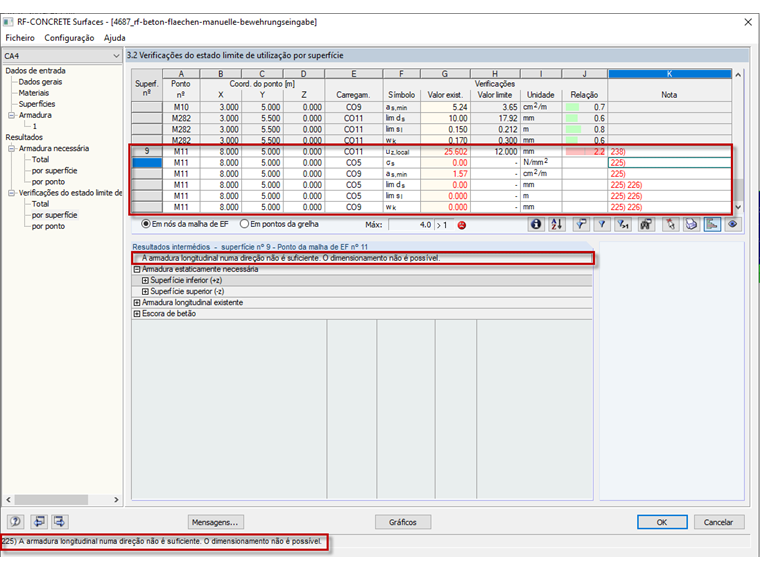Screen dimensions: 760x570
Task: Click scroll-up arrow of table scrollbar
Action: [x=738, y=75]
